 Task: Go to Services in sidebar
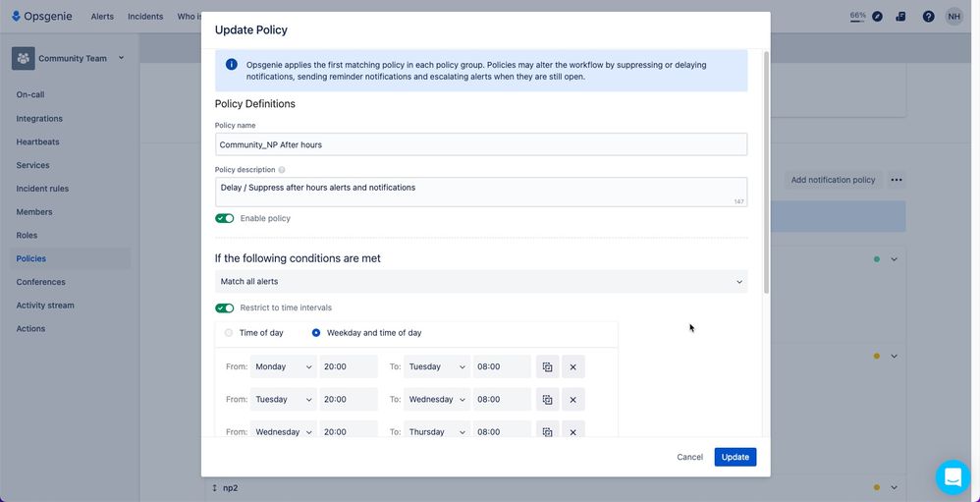[x=32, y=165]
